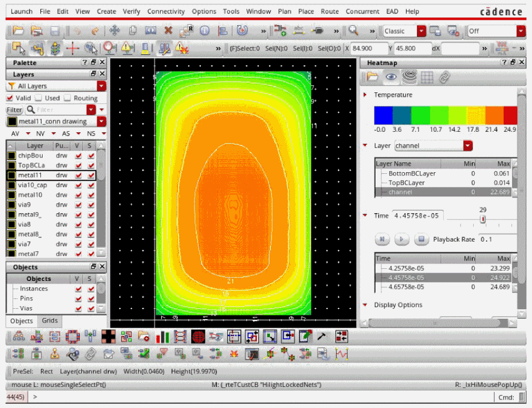Enable the Used layers checkbox

(x=38, y=98)
